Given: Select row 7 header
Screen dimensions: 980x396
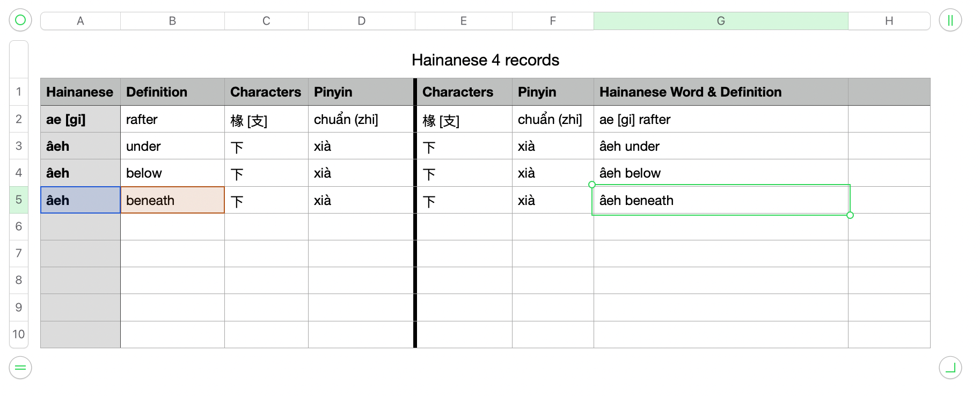Looking at the screenshot, I should 19,253.
